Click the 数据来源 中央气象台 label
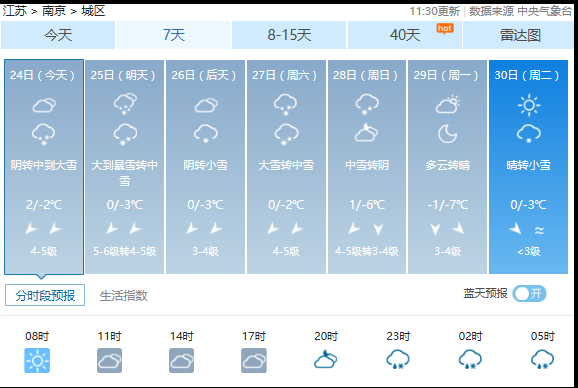This screenshot has width=578, height=388. coord(520,11)
